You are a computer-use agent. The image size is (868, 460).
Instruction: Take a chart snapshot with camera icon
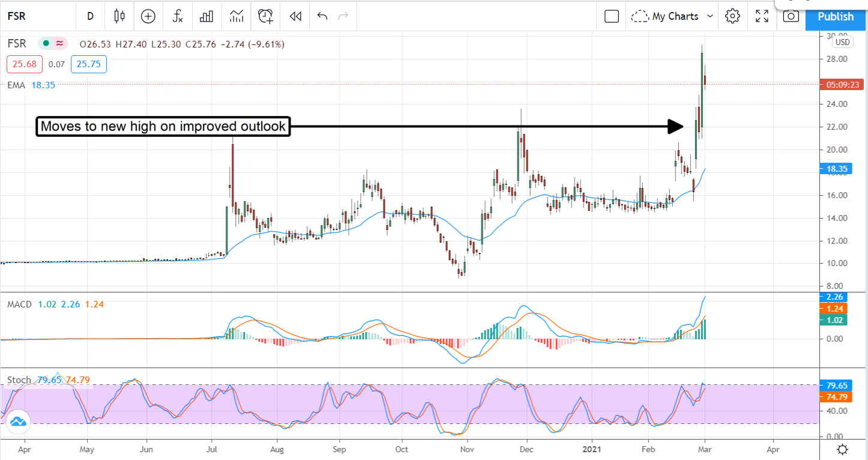pyautogui.click(x=791, y=16)
